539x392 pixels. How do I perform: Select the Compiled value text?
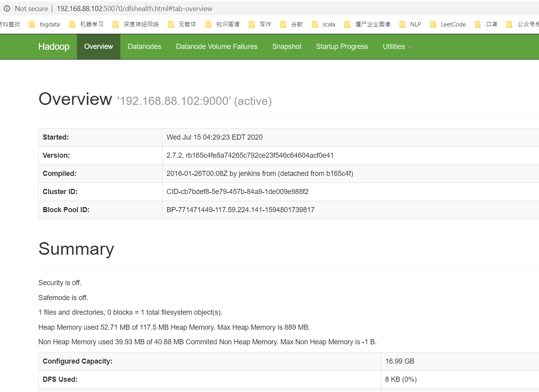[260, 174]
